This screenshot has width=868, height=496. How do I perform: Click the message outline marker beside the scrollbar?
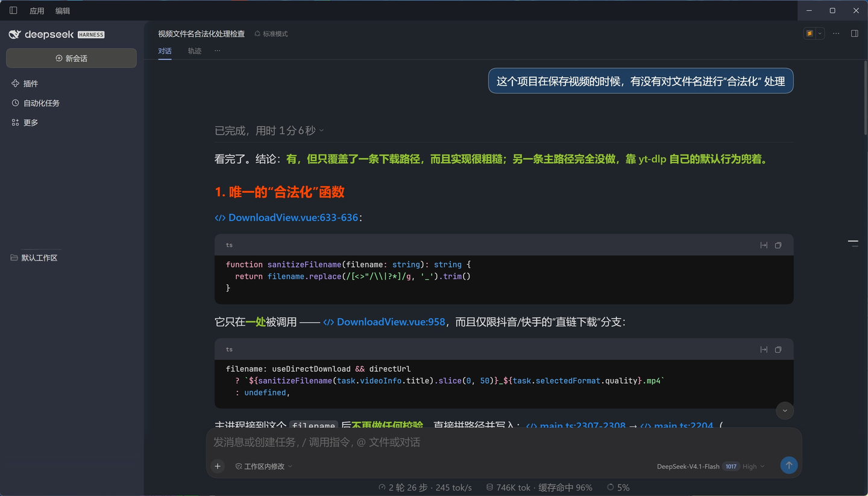tap(853, 243)
